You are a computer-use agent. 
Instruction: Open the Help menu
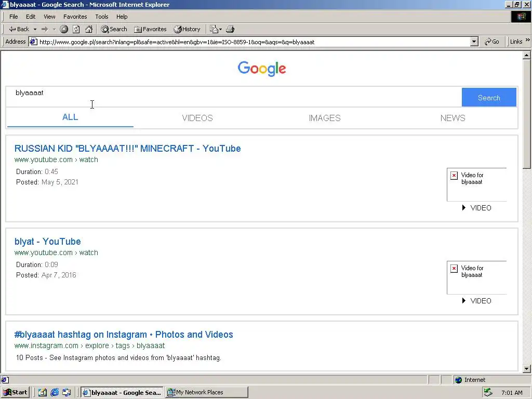122,17
